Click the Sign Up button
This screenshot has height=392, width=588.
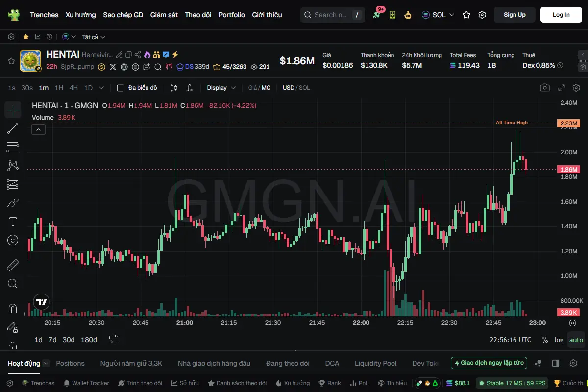[514, 15]
